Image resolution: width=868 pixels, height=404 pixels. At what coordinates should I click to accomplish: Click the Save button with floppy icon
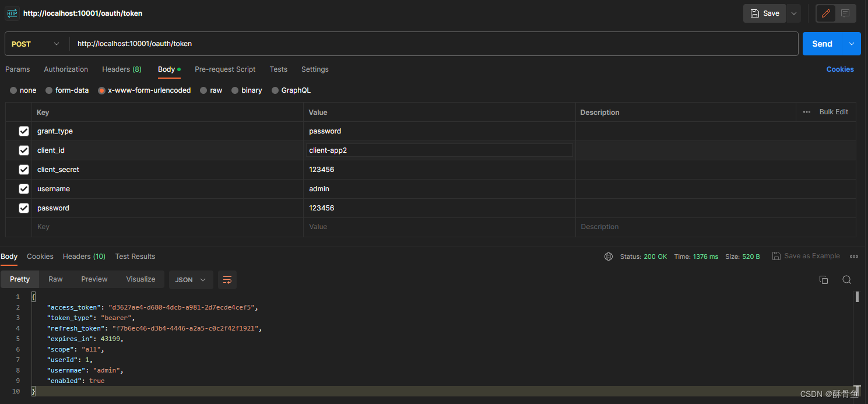coord(765,13)
